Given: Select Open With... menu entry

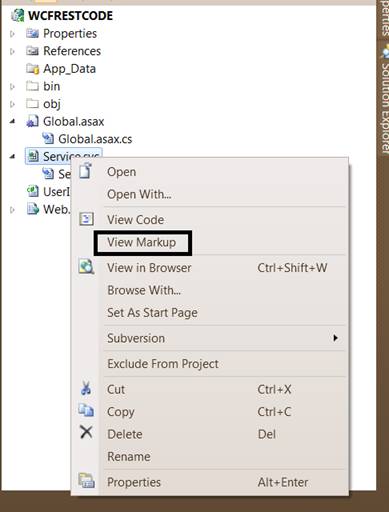Looking at the screenshot, I should pos(139,194).
